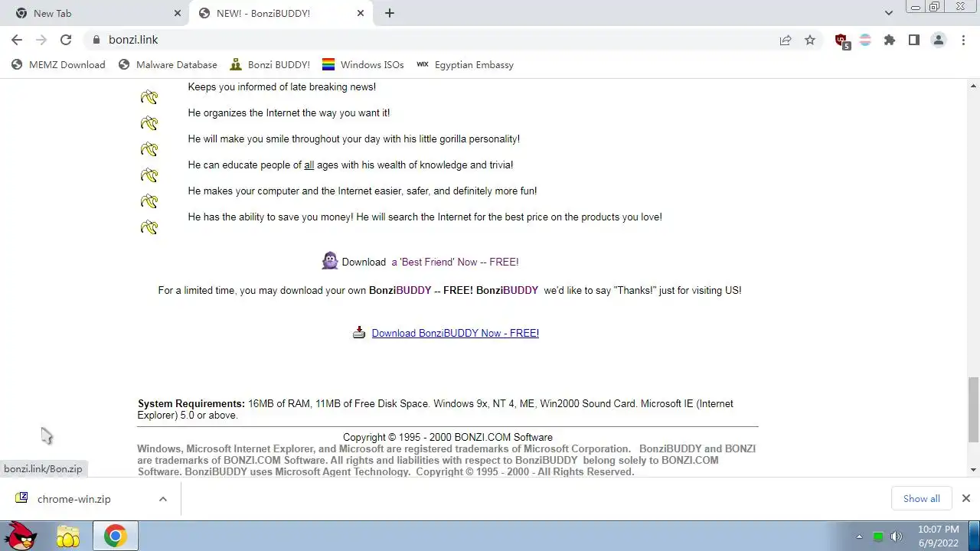980x551 pixels.
Task: Close the BonziBUDDY tab
Action: pos(361,13)
